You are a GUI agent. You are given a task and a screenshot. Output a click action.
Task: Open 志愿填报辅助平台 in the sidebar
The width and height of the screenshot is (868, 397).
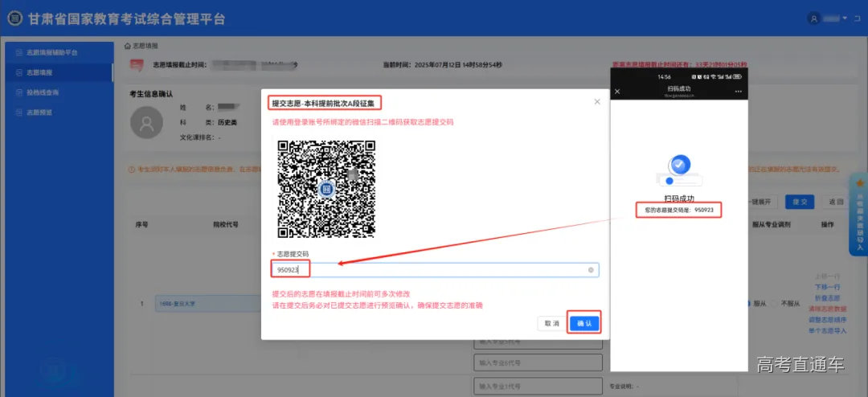[x=52, y=52]
